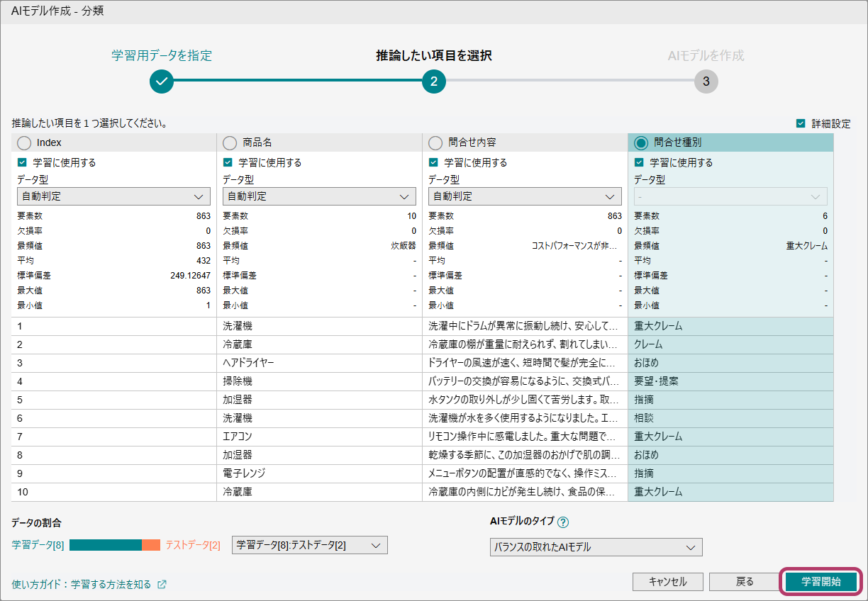Uncheck 学習に使用する under 問合せ内容 column
This screenshot has height=601, width=868.
[433, 162]
